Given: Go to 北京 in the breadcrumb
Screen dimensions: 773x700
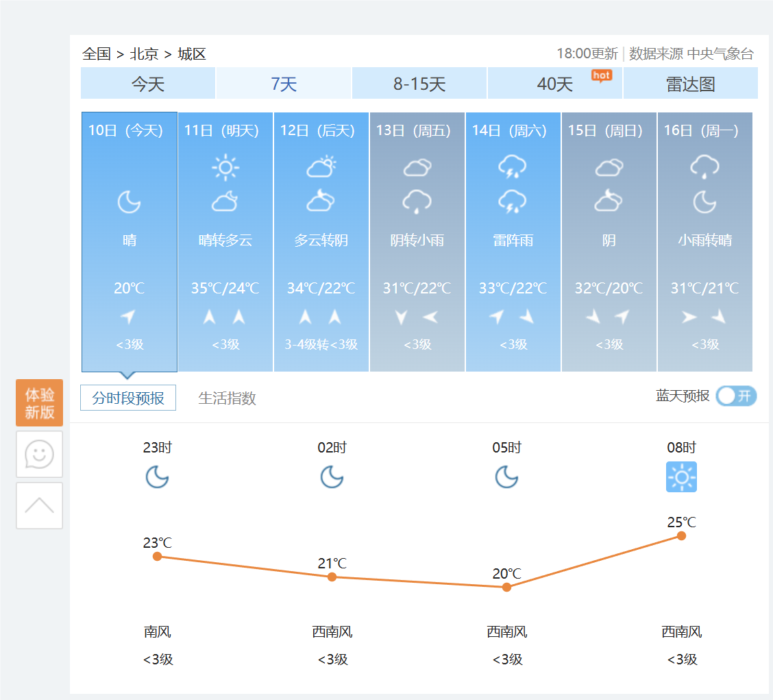Looking at the screenshot, I should point(144,53).
